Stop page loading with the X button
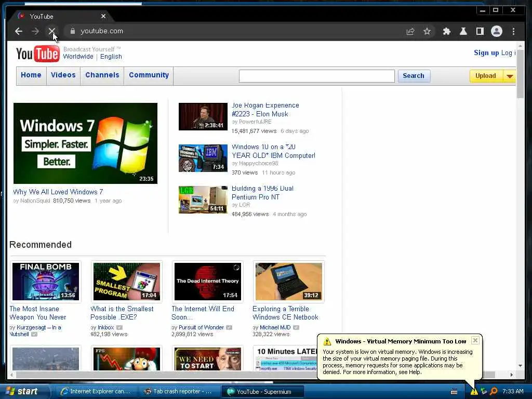 (51, 31)
